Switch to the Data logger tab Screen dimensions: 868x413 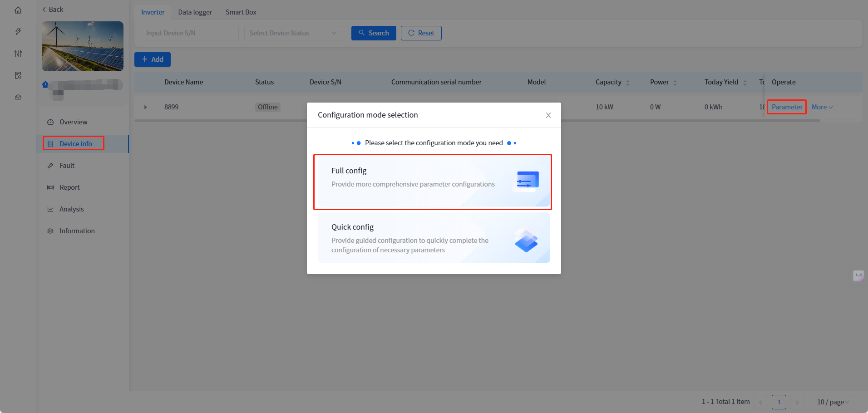point(195,12)
